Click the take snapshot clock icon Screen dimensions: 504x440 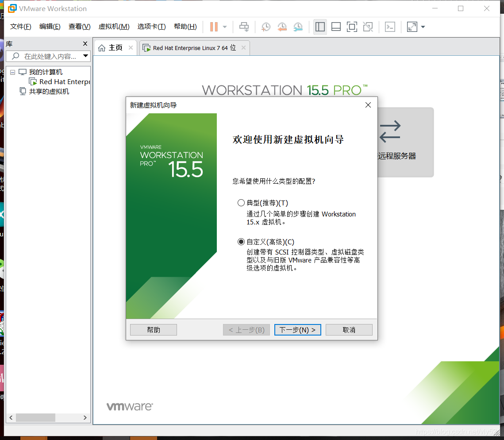pos(266,27)
